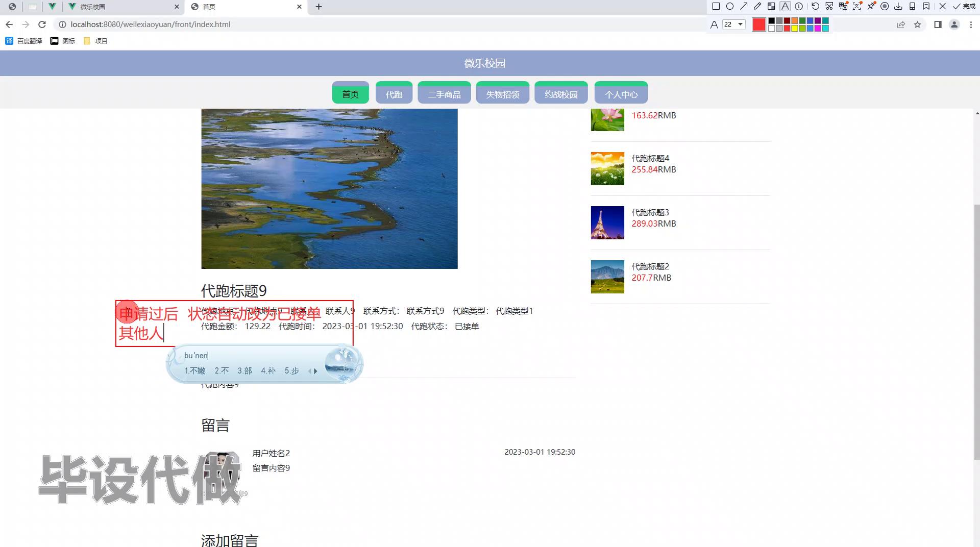Screen dimensions: 980x547
Task: Open the 图标 bookmark
Action: click(x=63, y=41)
